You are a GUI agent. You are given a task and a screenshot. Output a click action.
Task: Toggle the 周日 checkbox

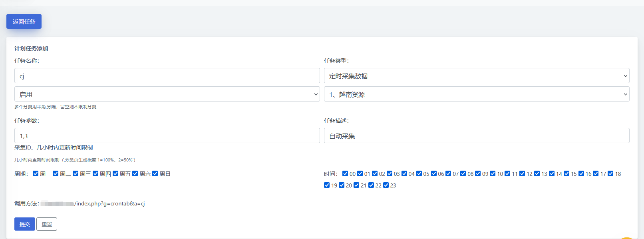tap(155, 173)
